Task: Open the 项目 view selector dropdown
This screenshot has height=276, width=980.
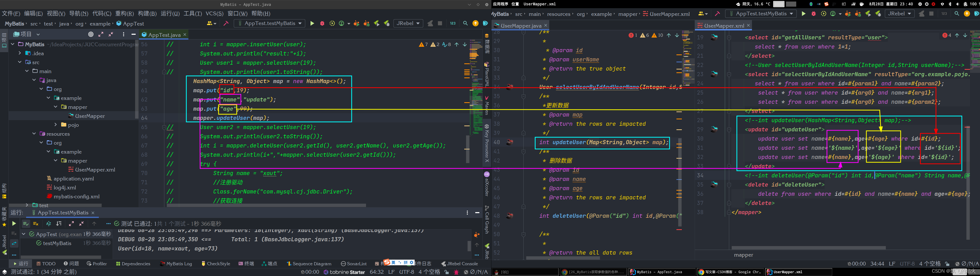Action: [x=27, y=34]
